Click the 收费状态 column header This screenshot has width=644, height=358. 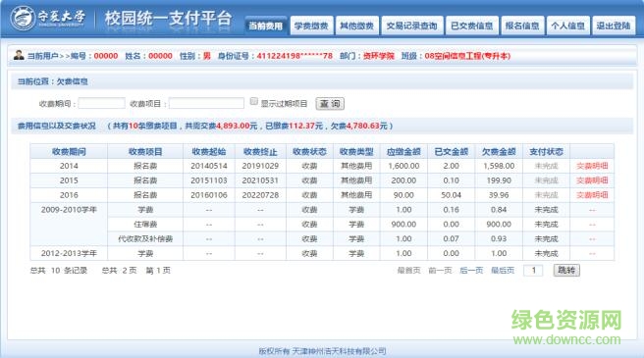[309, 151]
